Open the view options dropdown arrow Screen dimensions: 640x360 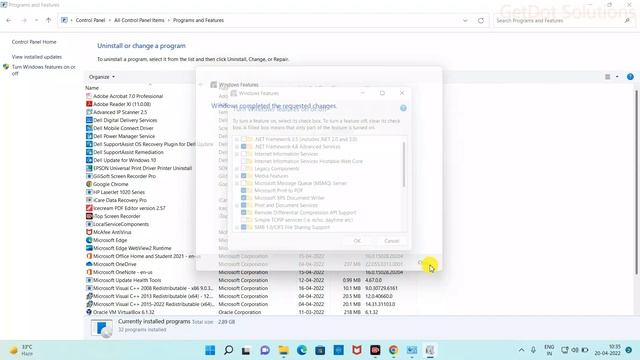617,77
